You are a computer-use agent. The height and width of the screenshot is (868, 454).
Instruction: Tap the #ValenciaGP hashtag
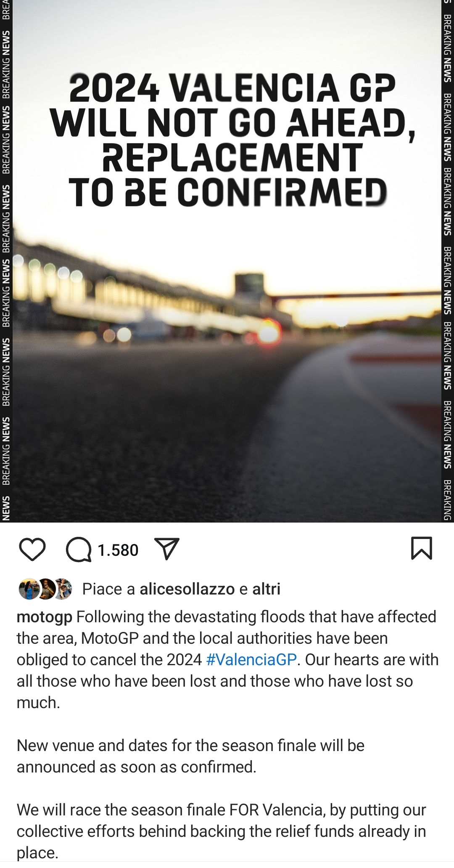[252, 659]
